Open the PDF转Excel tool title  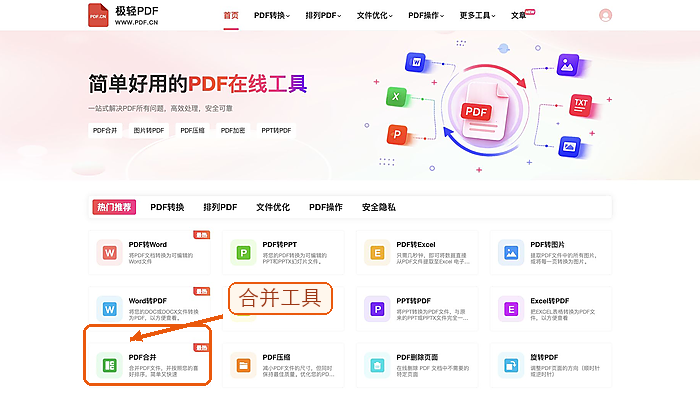416,245
